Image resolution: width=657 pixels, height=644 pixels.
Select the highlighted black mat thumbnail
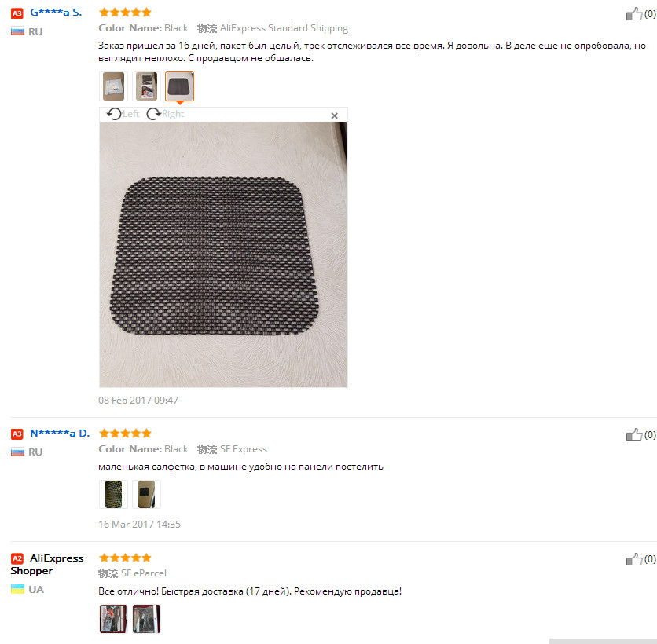pyautogui.click(x=179, y=86)
